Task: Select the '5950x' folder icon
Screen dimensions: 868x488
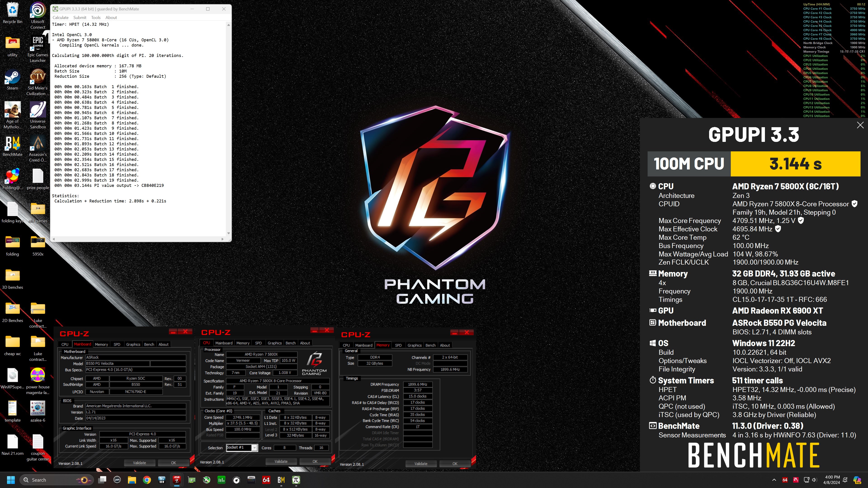Action: (x=38, y=246)
